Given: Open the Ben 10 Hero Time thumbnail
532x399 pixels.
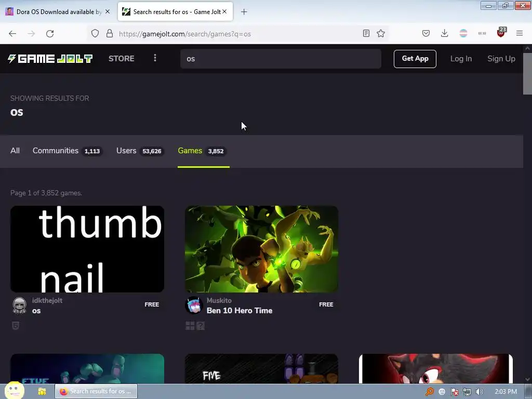Looking at the screenshot, I should click(262, 249).
